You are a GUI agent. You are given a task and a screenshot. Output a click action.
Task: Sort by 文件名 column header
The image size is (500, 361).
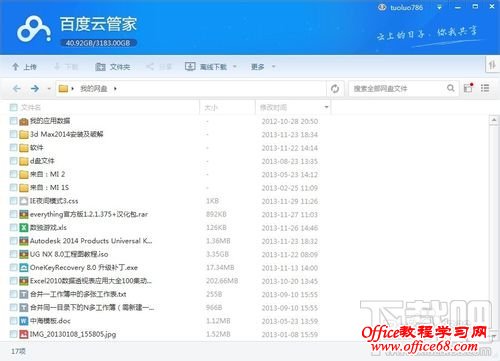(x=31, y=107)
